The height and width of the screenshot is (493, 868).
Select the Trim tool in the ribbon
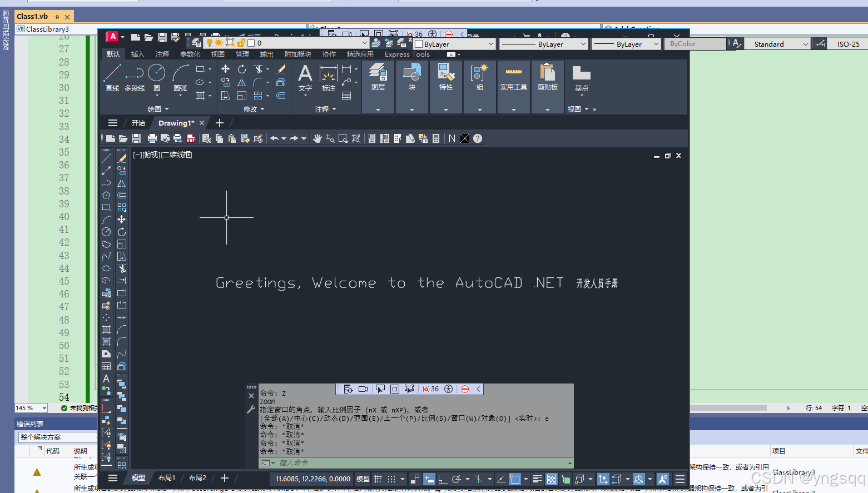(x=259, y=69)
